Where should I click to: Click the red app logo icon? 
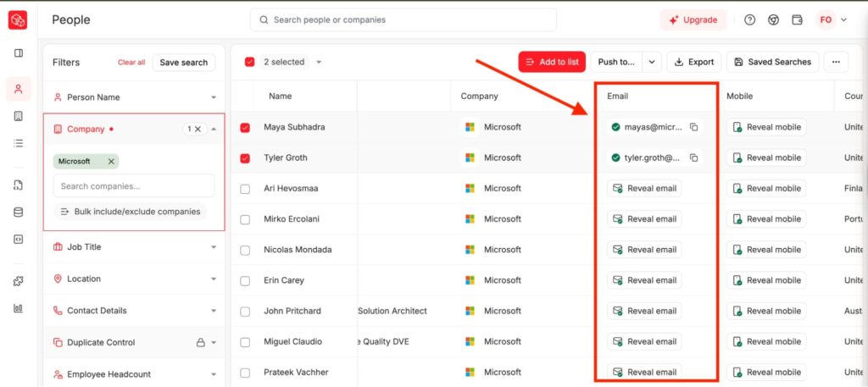pyautogui.click(x=18, y=20)
